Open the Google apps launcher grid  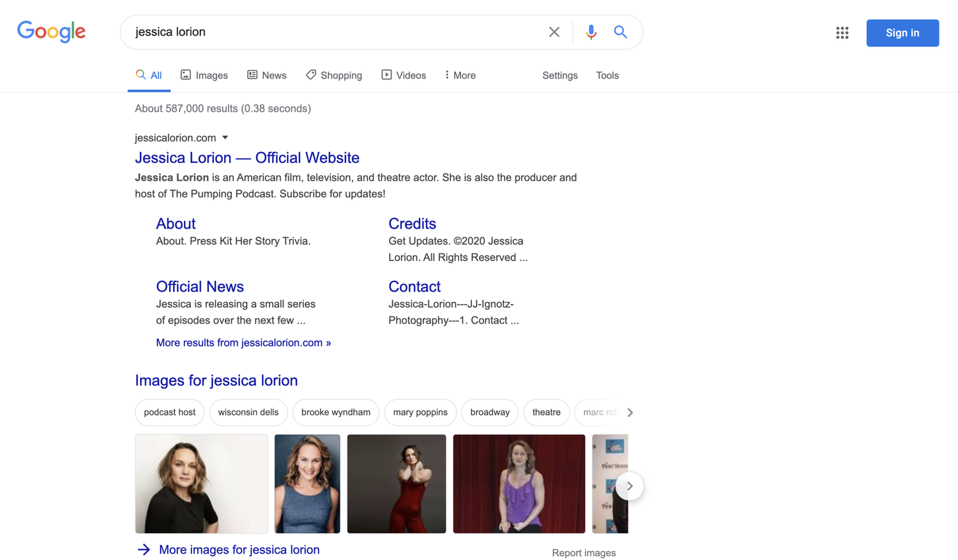tap(842, 33)
